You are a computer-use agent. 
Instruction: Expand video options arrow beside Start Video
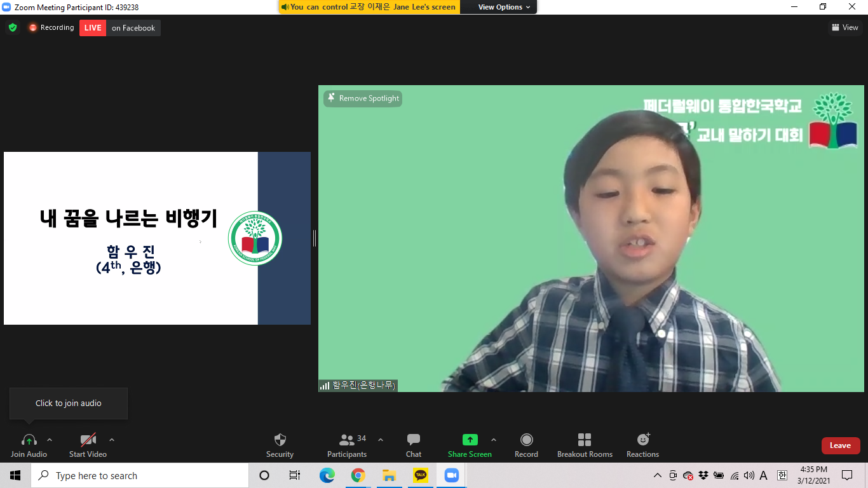tap(112, 440)
